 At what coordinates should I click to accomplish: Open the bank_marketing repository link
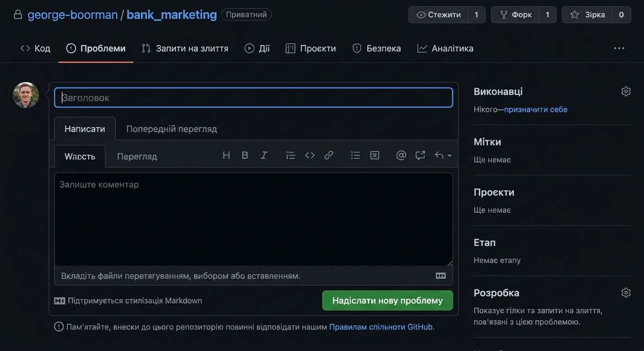click(172, 15)
